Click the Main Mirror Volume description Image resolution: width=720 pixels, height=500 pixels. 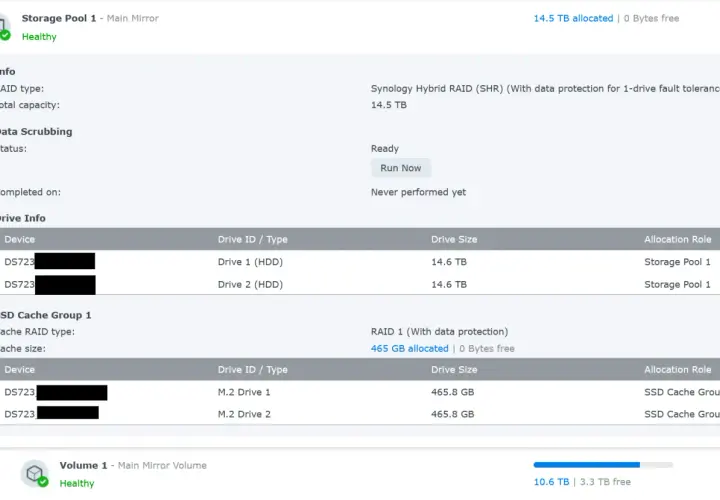tap(162, 465)
